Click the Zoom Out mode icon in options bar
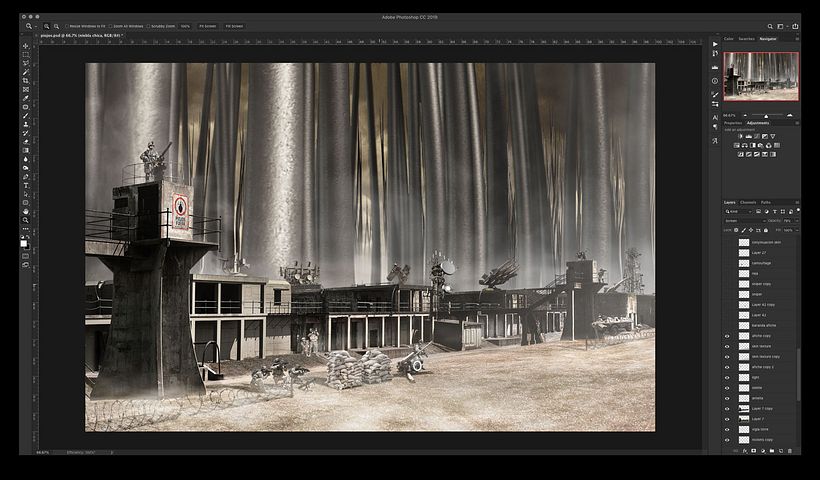 tap(56, 26)
